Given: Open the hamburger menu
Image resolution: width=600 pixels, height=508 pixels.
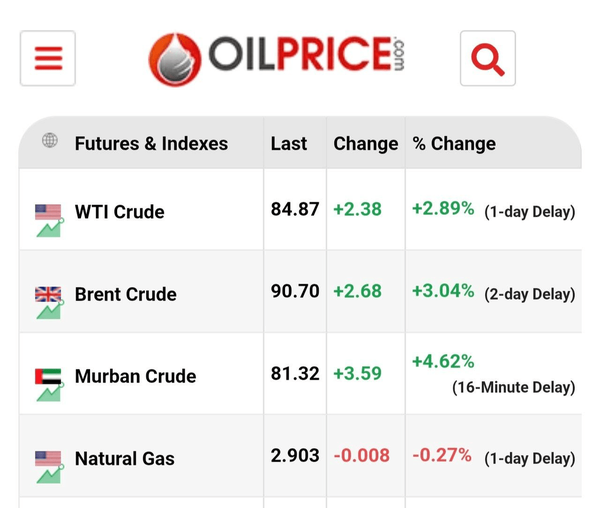Looking at the screenshot, I should click(x=48, y=58).
